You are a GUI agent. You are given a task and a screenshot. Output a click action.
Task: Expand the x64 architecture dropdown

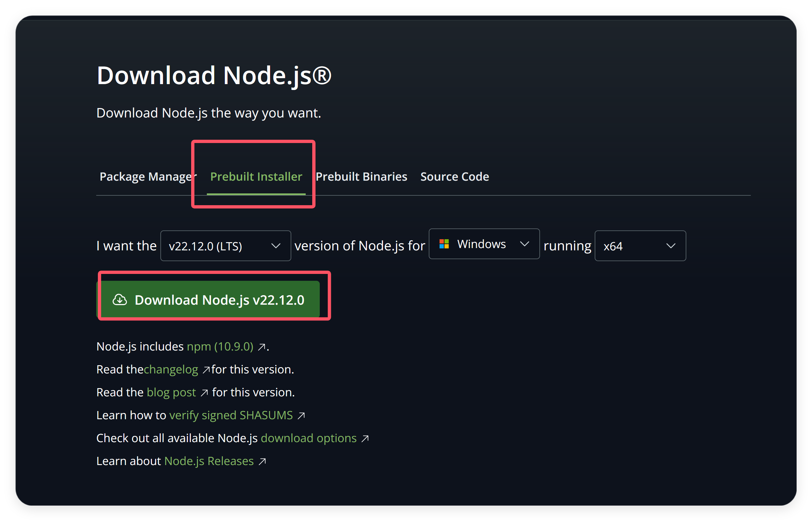tap(640, 246)
